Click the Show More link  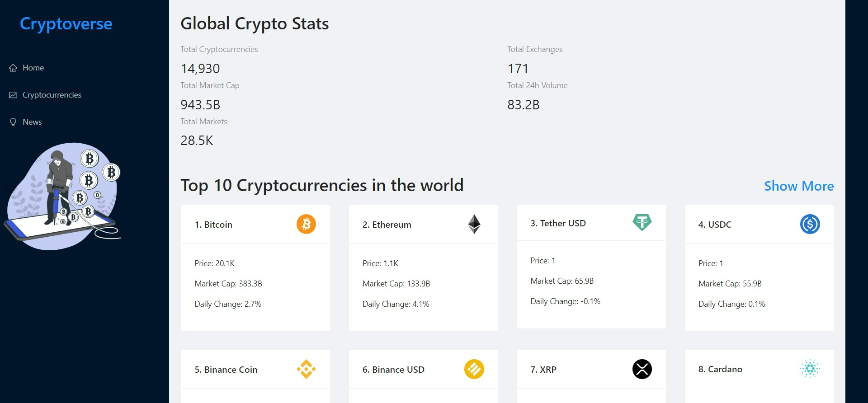798,186
